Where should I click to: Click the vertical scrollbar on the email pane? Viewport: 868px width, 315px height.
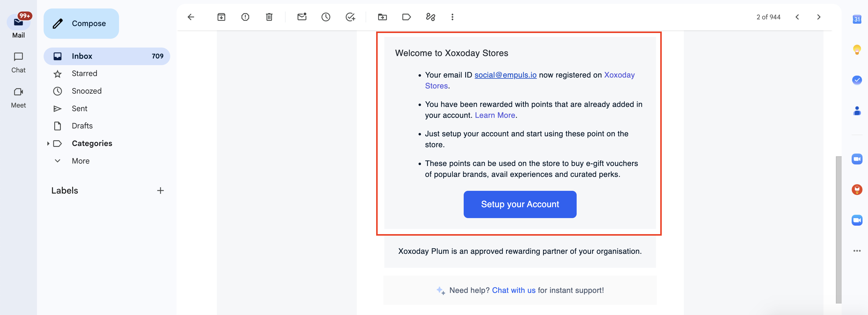tap(838, 229)
